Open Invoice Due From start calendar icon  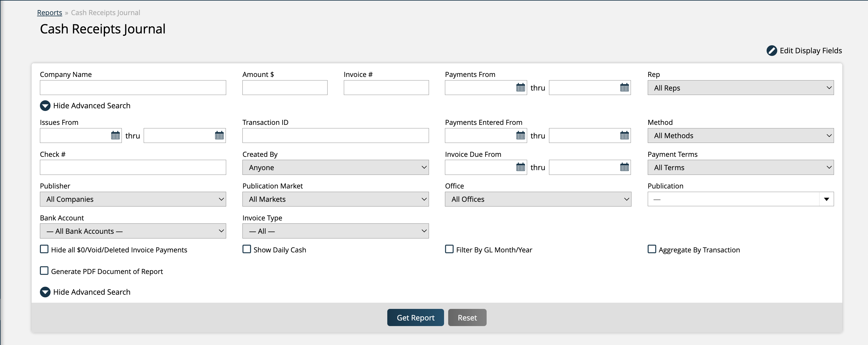click(x=520, y=167)
